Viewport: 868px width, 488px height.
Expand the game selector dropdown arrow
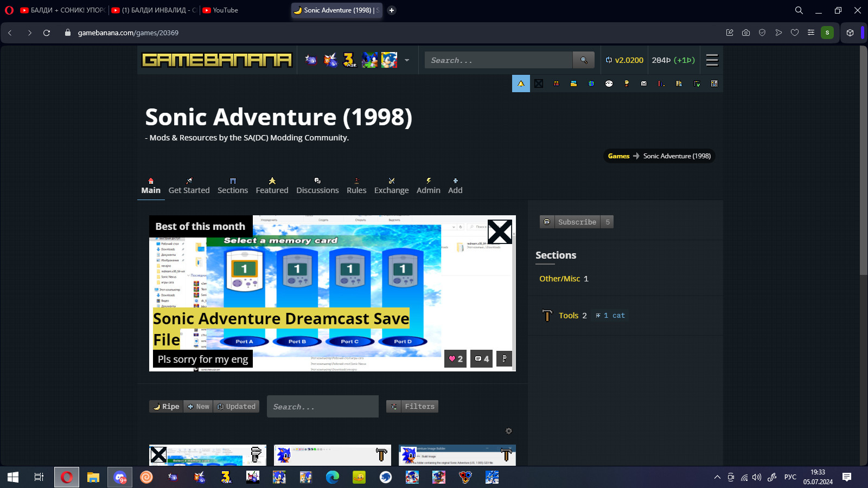click(407, 60)
